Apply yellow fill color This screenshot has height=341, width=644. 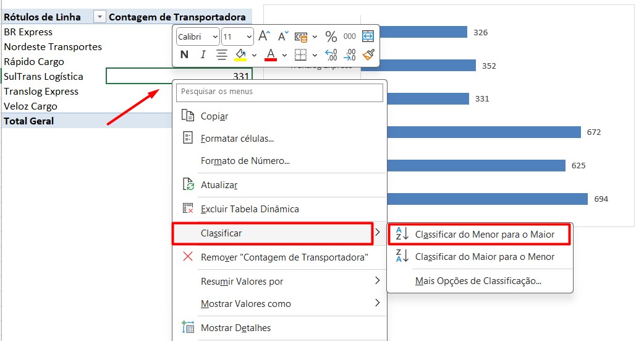coord(240,54)
